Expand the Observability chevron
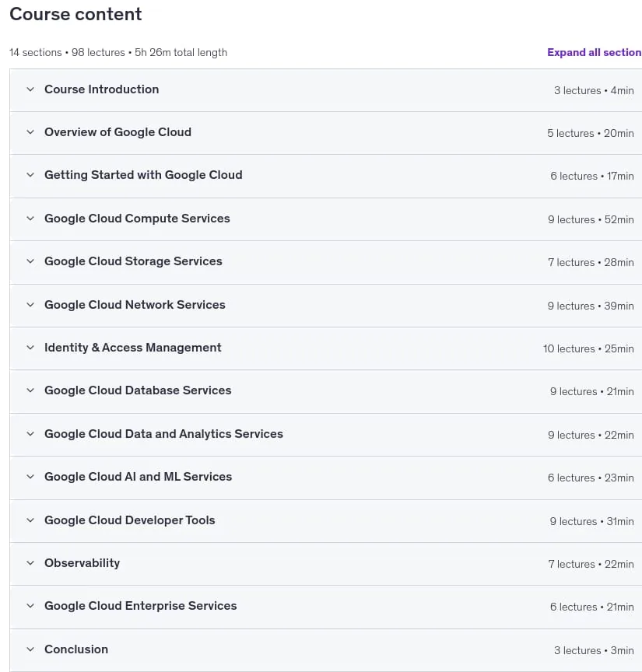The height and width of the screenshot is (672, 642). [x=30, y=563]
